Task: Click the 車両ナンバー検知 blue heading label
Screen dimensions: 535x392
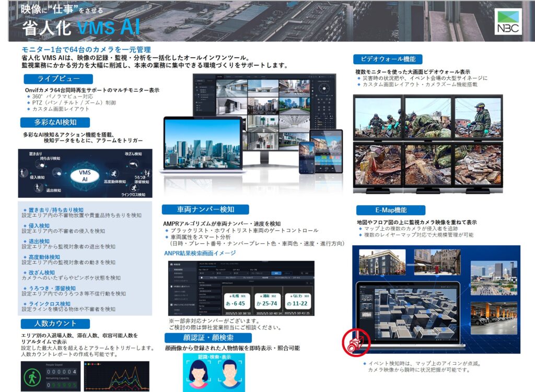Action: coord(205,209)
